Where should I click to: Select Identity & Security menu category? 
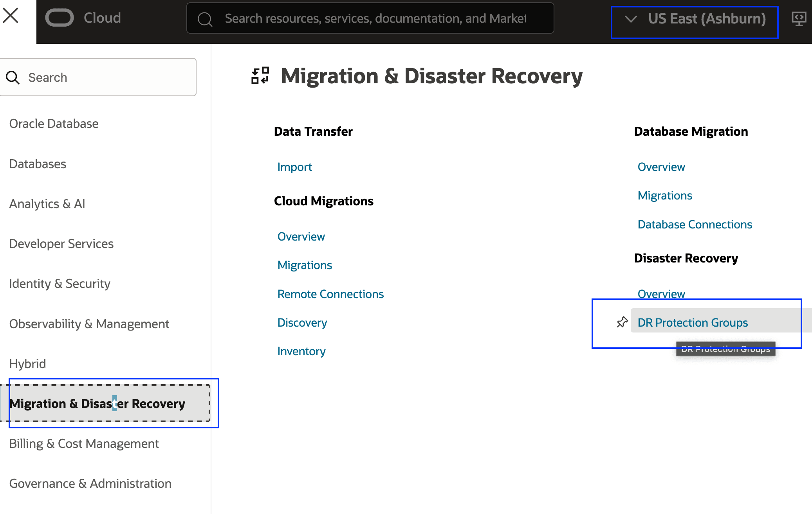click(x=60, y=284)
